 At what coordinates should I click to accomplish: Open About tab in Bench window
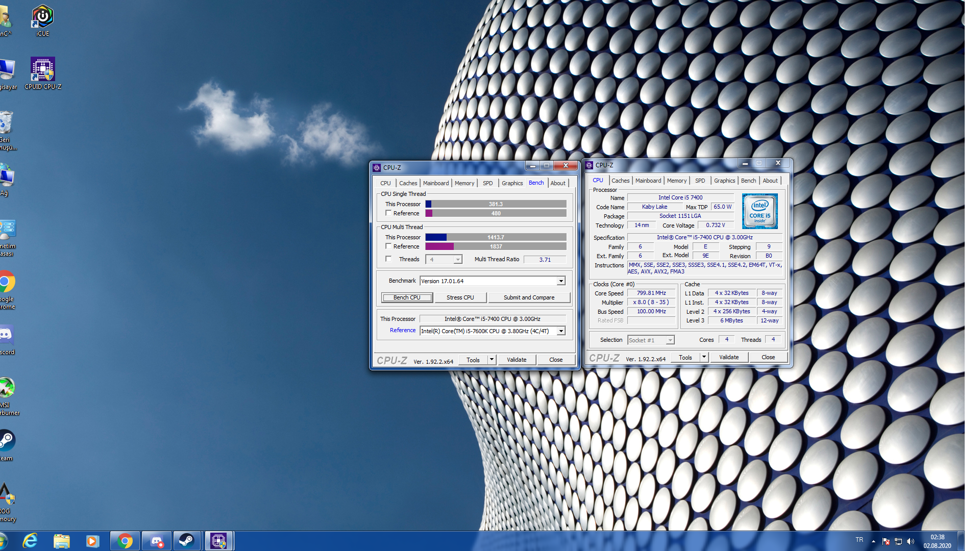coord(558,183)
